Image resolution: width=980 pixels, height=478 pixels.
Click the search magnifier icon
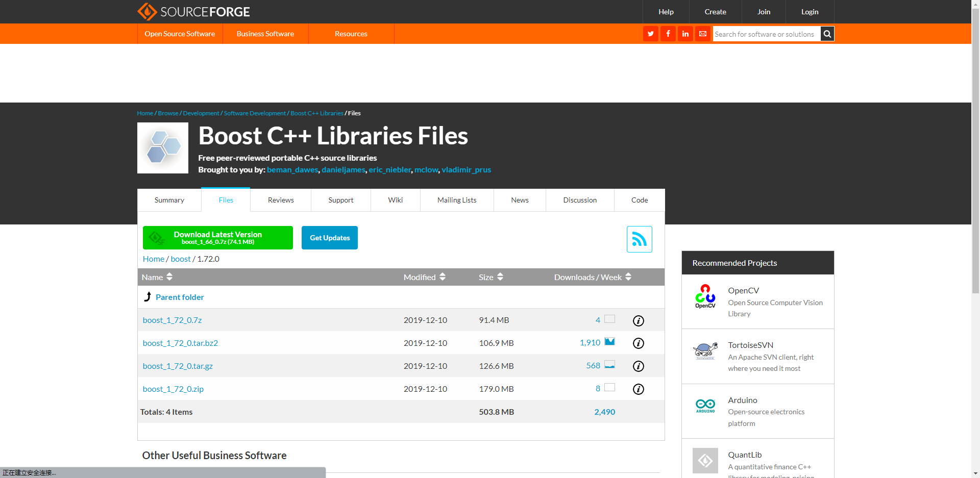[827, 34]
